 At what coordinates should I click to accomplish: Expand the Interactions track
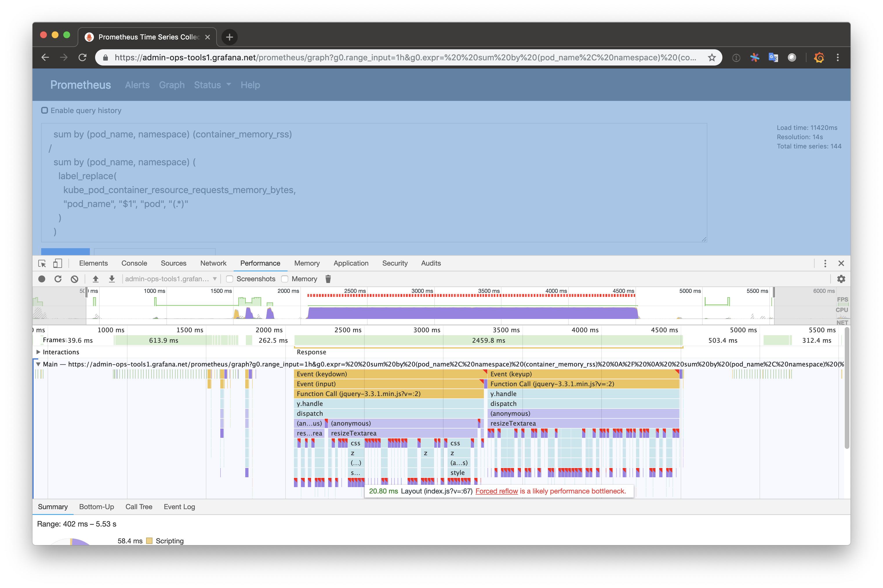coord(38,352)
